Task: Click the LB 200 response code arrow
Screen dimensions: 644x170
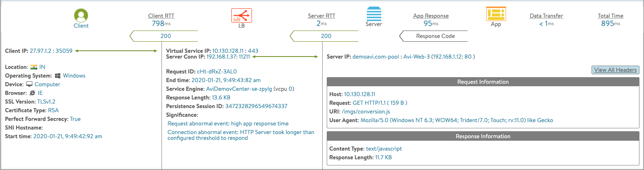Action: pyautogui.click(x=165, y=36)
